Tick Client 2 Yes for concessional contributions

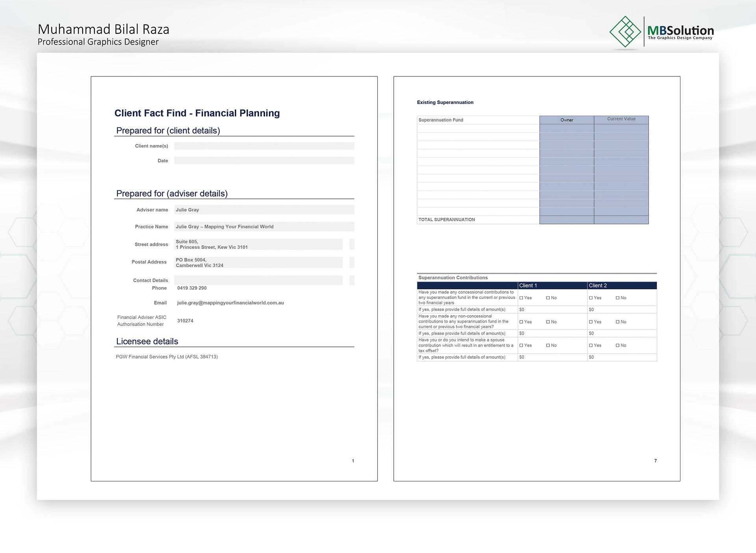[591, 298]
